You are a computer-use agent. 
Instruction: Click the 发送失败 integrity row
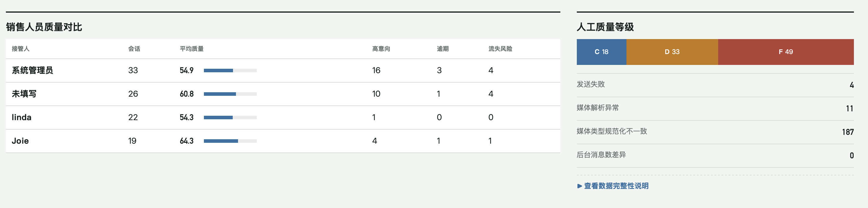[715, 85]
